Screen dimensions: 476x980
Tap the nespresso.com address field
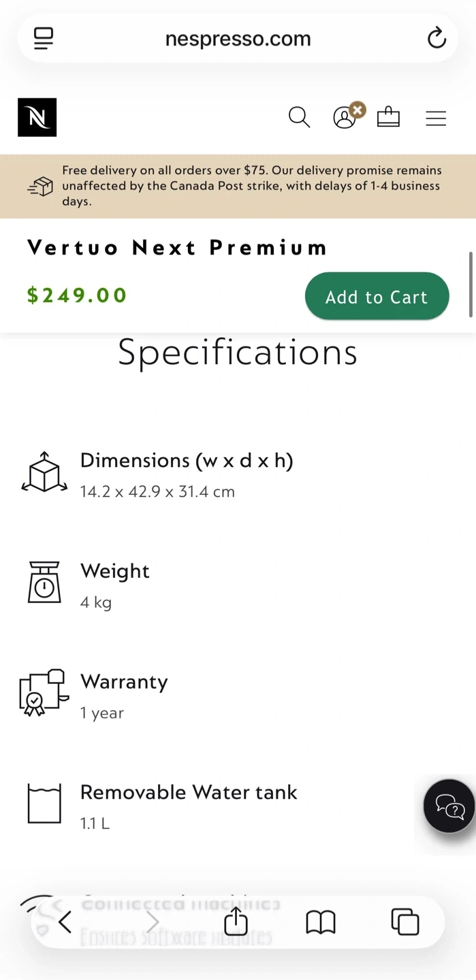tap(238, 39)
